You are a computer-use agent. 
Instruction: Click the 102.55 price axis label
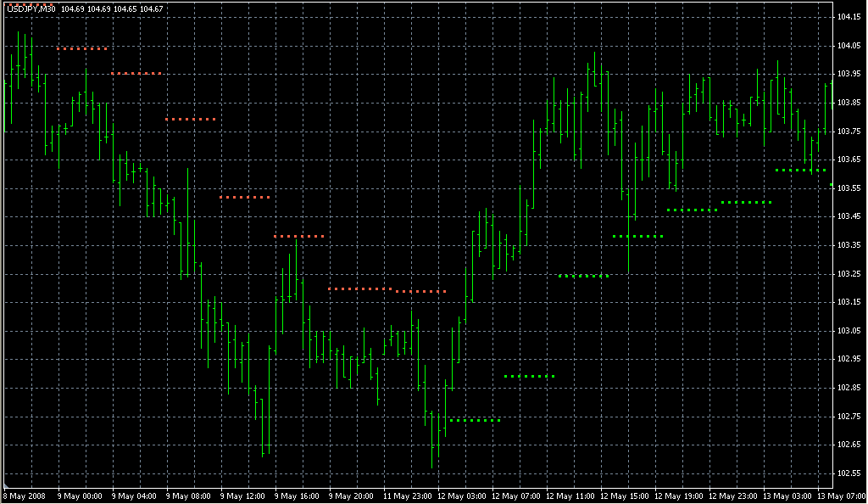pos(849,473)
